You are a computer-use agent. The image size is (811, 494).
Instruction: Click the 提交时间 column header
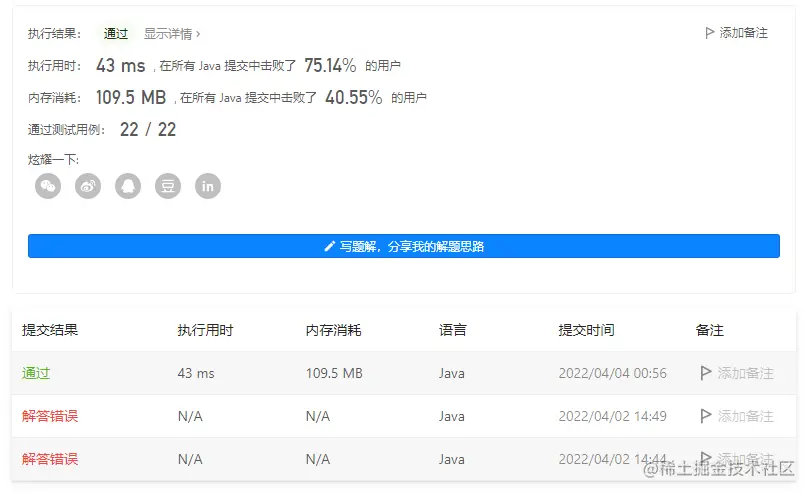click(587, 330)
